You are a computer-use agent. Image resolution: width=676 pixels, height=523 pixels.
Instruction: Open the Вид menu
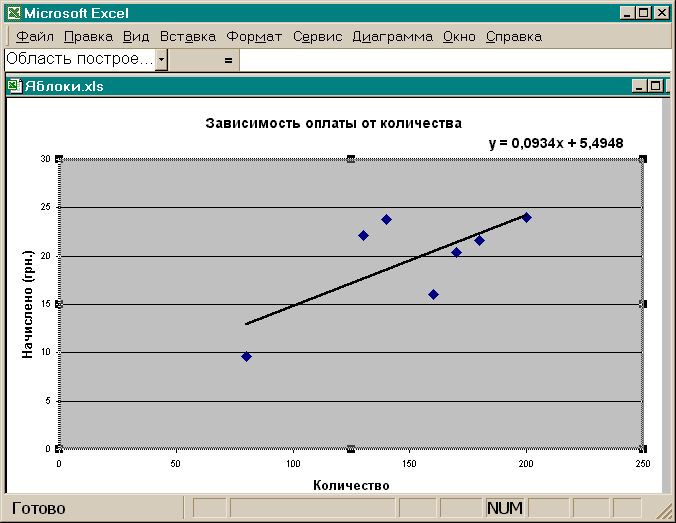136,37
